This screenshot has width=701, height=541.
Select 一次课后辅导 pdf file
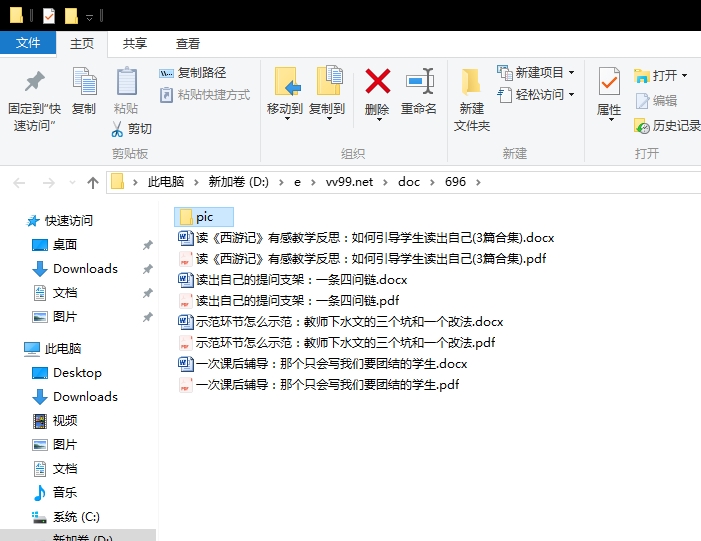[318, 385]
